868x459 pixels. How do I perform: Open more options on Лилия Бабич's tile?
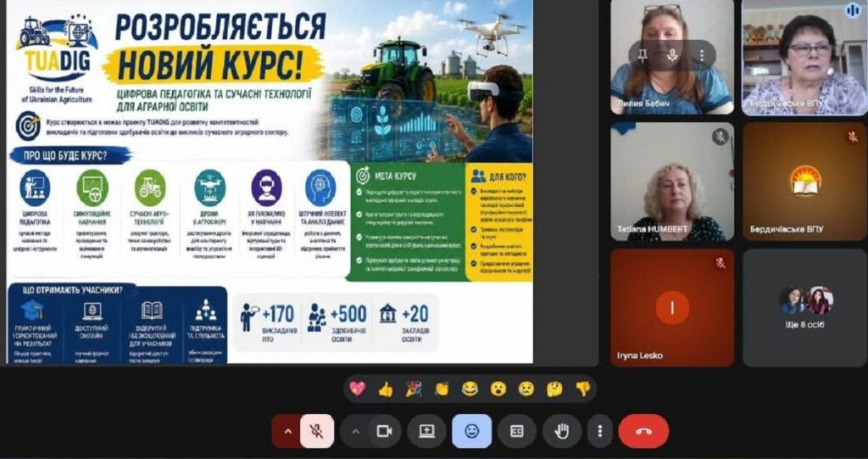click(701, 55)
